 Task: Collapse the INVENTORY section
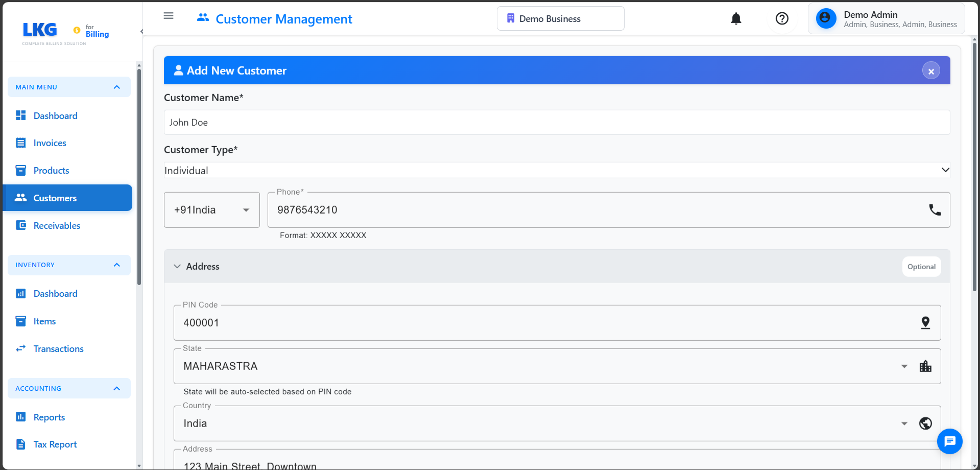click(116, 265)
